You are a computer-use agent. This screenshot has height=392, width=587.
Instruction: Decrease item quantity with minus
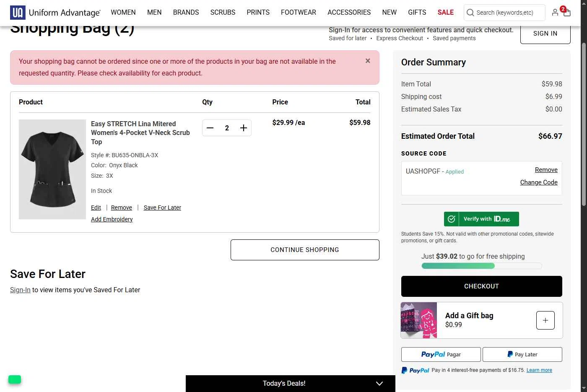point(210,128)
